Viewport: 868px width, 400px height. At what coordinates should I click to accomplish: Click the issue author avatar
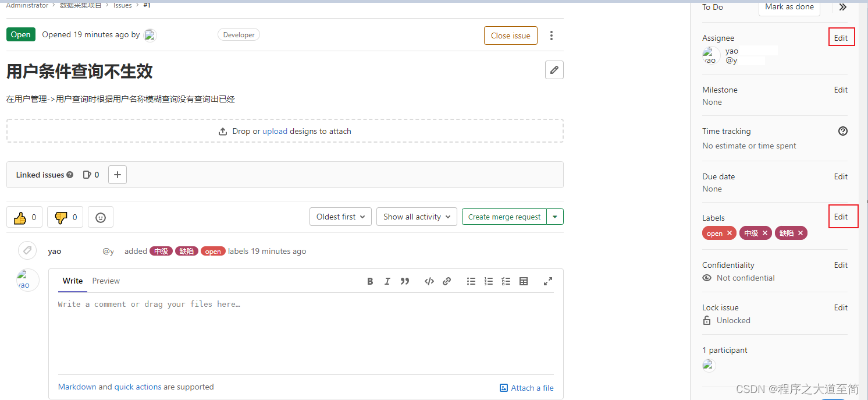pyautogui.click(x=150, y=35)
